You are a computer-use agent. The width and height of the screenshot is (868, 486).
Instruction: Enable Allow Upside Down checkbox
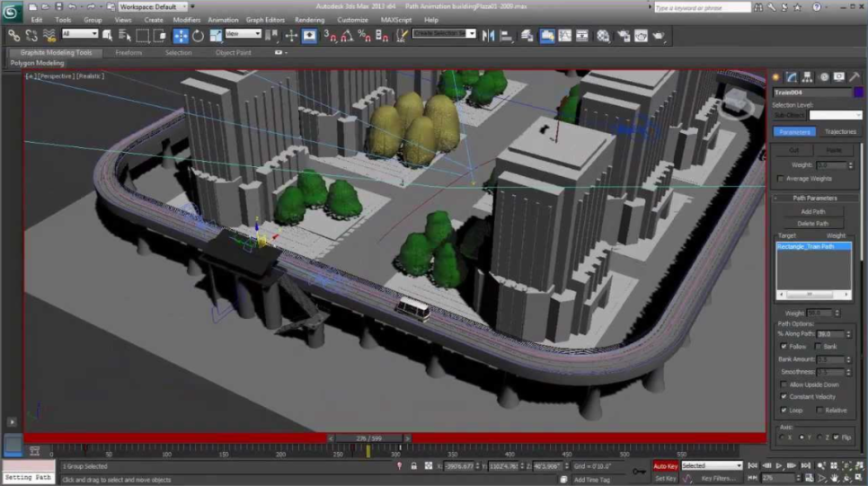tap(784, 384)
